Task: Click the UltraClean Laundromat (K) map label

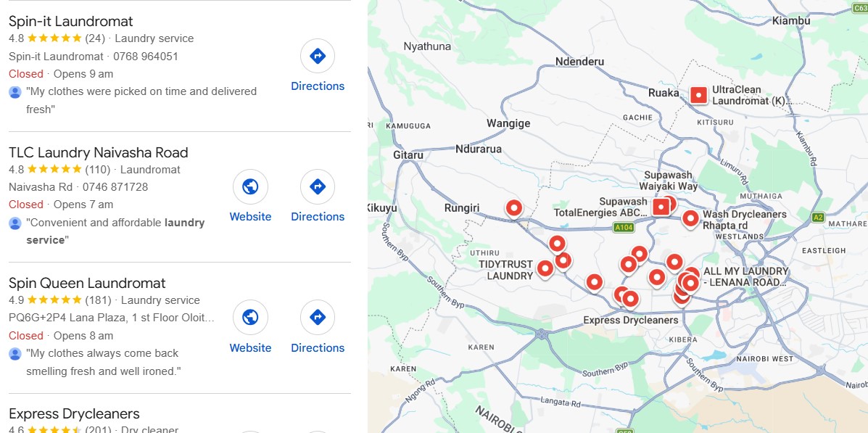Action: coord(751,95)
